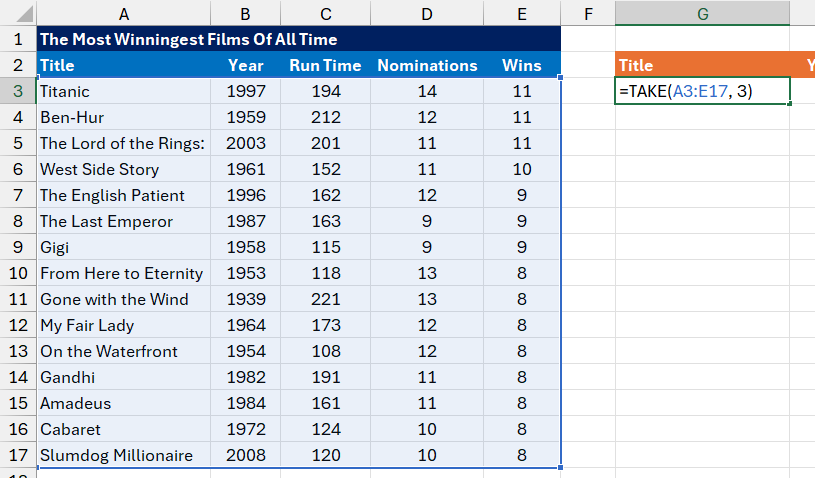Select 'Slumdog Millionaire' cell
Screen dimensions: 815x478
click(x=124, y=455)
